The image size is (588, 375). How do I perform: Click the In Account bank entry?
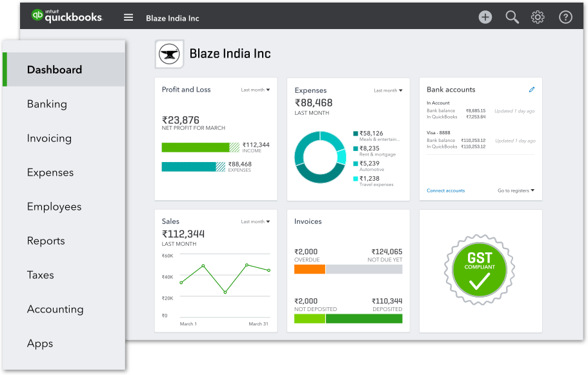tap(438, 103)
